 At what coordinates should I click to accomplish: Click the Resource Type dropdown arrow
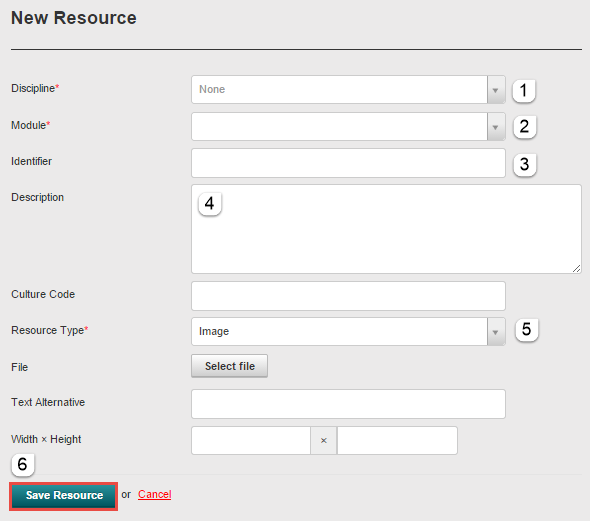[x=496, y=331]
